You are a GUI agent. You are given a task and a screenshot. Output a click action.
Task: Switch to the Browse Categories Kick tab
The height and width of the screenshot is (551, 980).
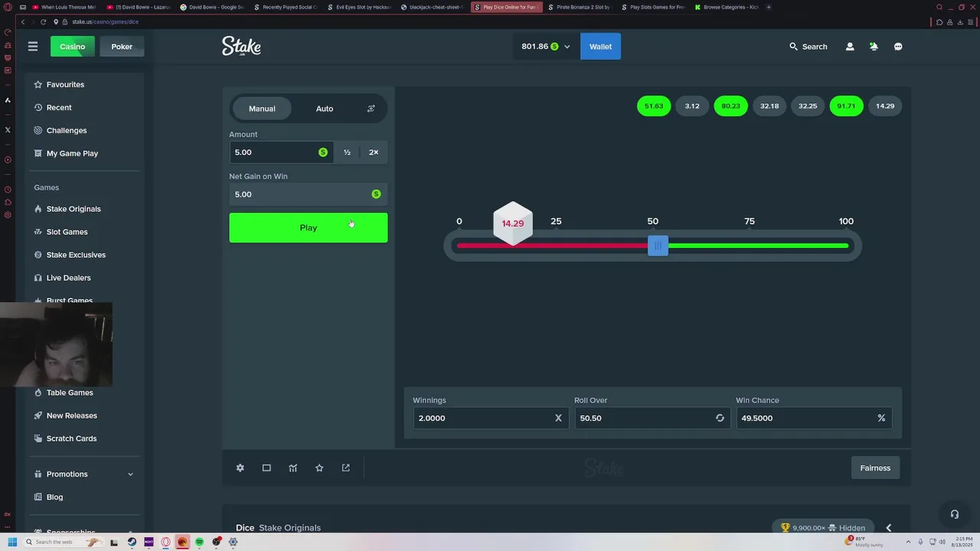[x=726, y=7]
